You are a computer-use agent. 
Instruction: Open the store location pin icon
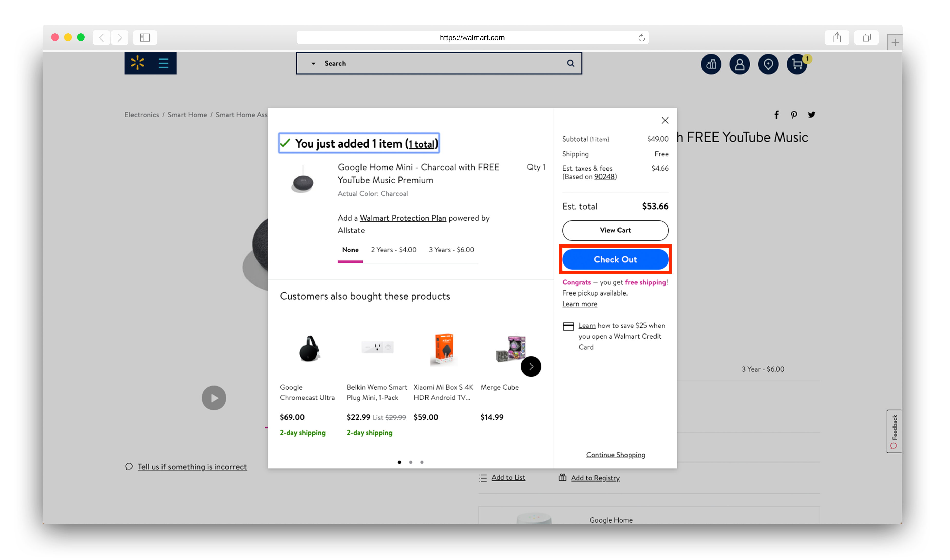[x=768, y=64]
